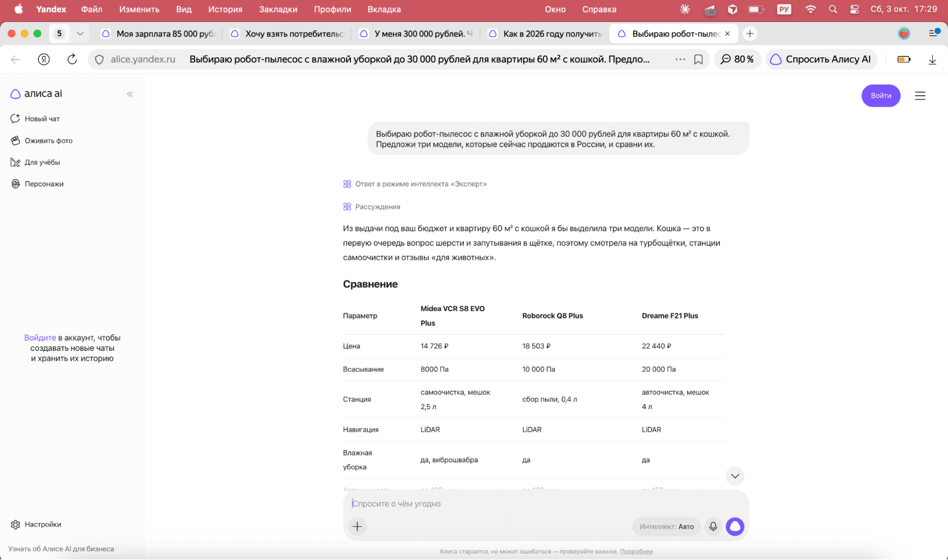Open Настройки in the sidebar
The height and width of the screenshot is (560, 948).
point(36,524)
